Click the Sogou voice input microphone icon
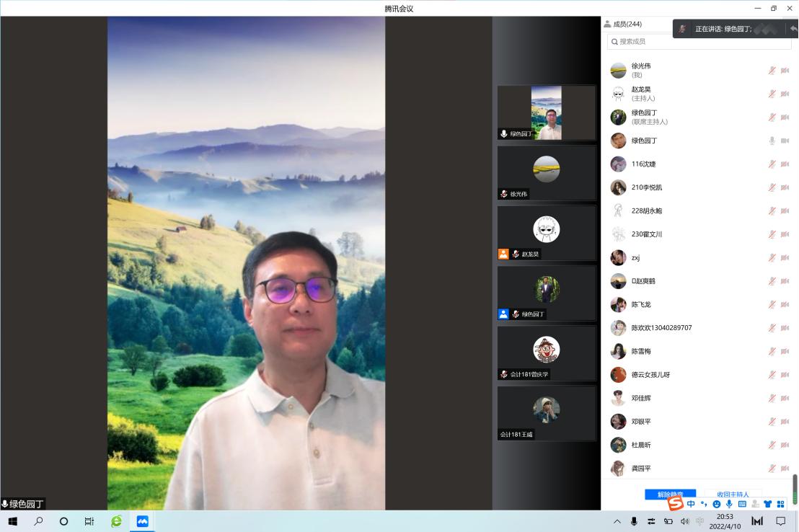The width and height of the screenshot is (799, 532). (729, 504)
